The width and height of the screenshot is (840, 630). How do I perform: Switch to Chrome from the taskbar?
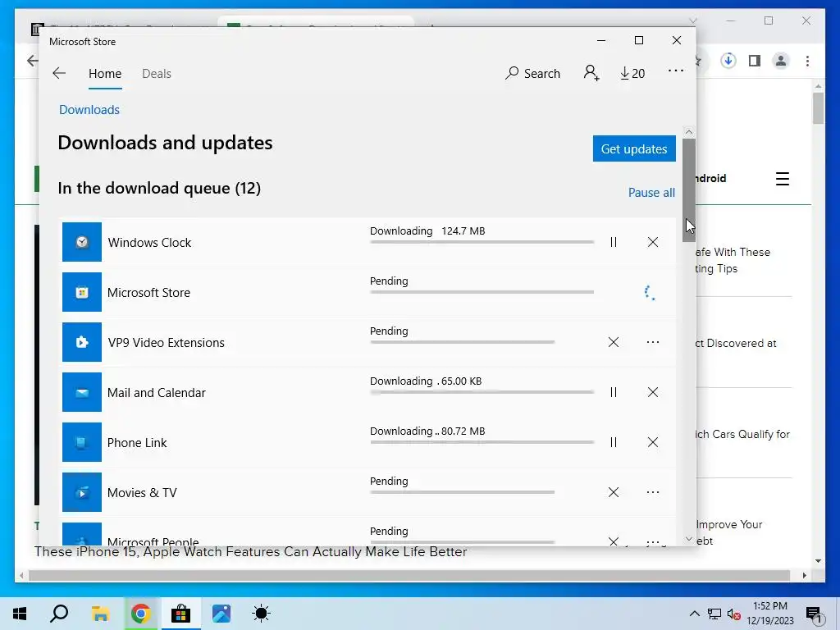point(140,614)
